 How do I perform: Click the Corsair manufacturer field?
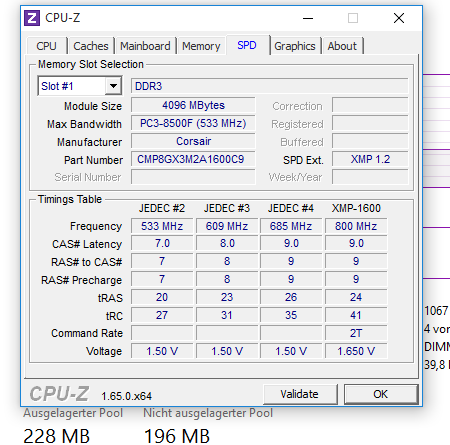pos(193,141)
